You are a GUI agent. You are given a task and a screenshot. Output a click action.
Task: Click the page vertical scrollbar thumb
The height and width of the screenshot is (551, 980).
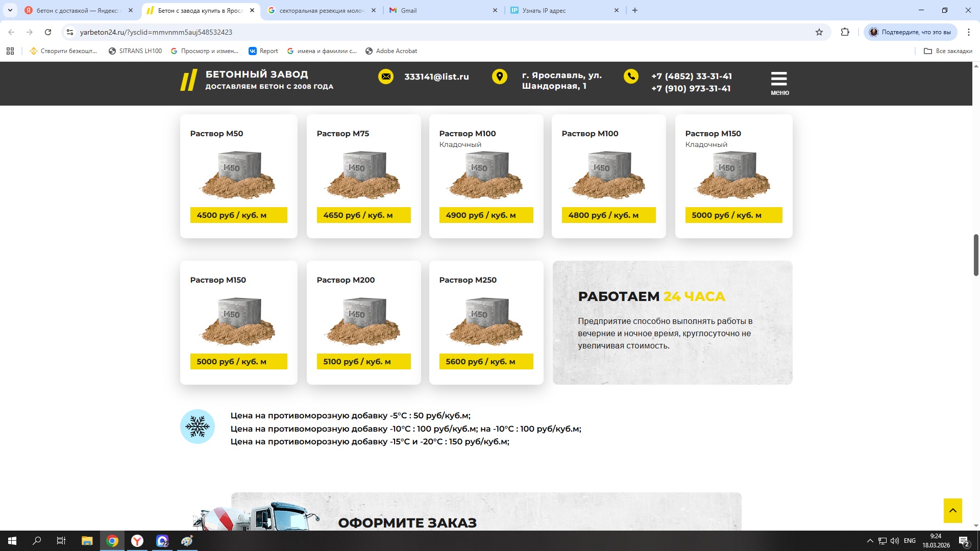976,255
